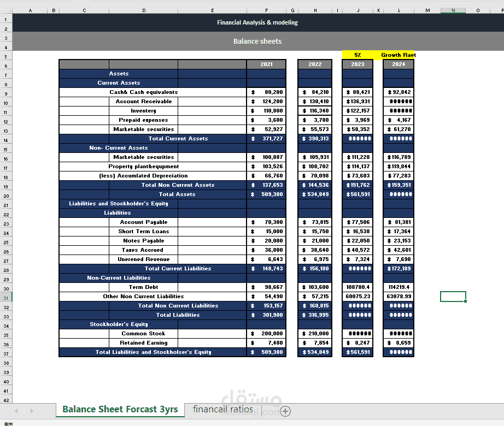Select the 2021 cash value 80,200
The width and height of the screenshot is (504, 426).
click(266, 92)
